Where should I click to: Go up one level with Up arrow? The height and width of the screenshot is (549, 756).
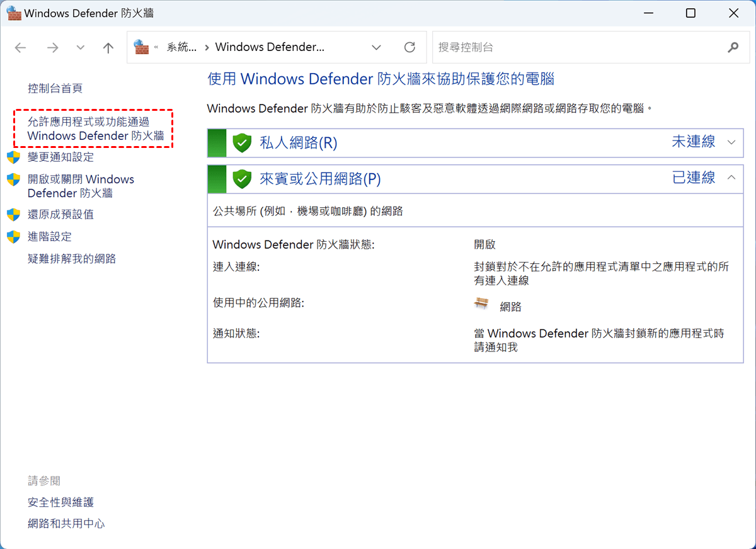coord(108,48)
